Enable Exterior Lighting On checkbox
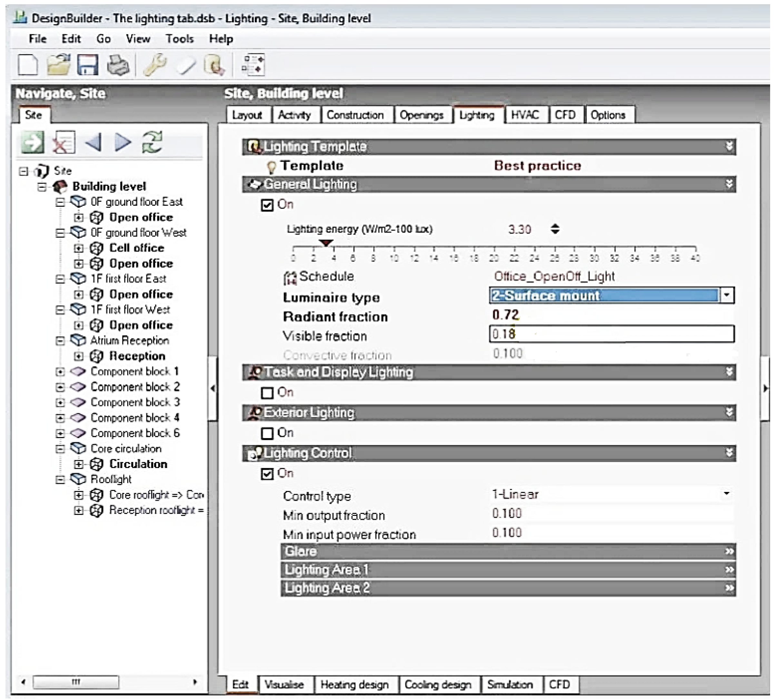The image size is (774, 700). tap(267, 433)
